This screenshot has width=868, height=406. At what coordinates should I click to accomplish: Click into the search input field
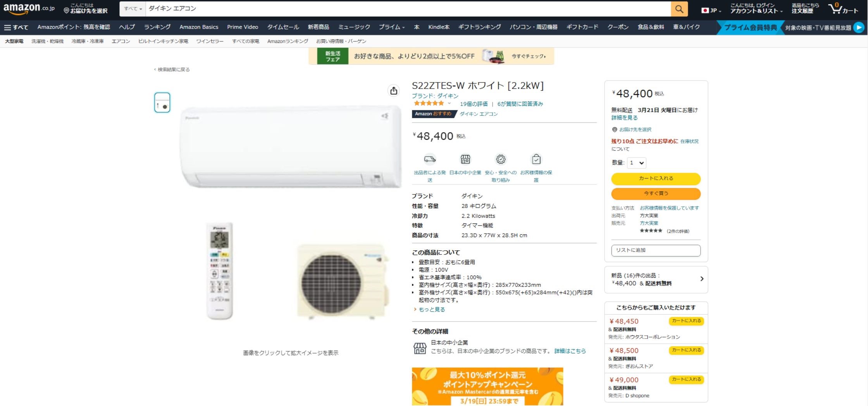coord(408,9)
